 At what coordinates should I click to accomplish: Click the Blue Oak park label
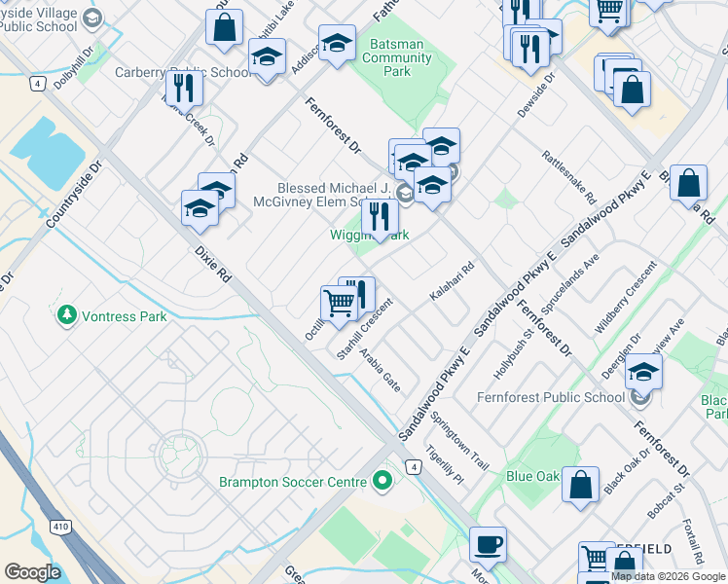(x=532, y=476)
